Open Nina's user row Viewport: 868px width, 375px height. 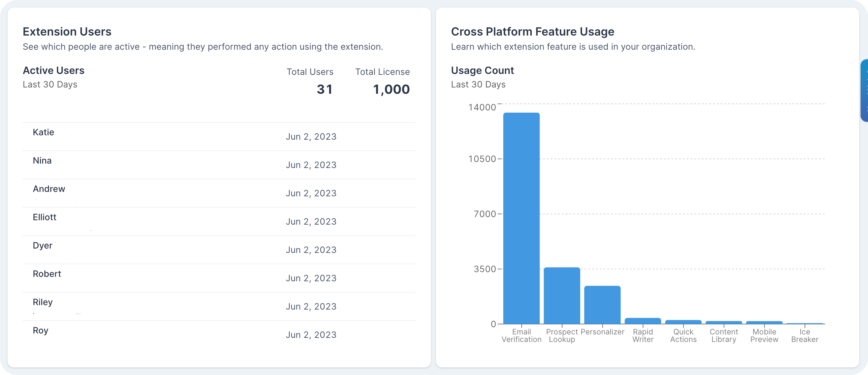tap(219, 165)
